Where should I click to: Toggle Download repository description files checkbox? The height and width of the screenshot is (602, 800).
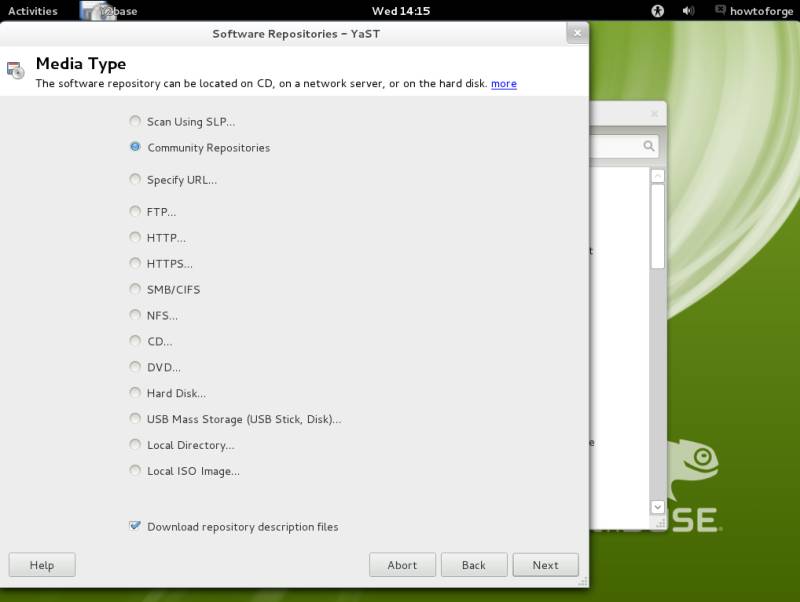pyautogui.click(x=135, y=526)
